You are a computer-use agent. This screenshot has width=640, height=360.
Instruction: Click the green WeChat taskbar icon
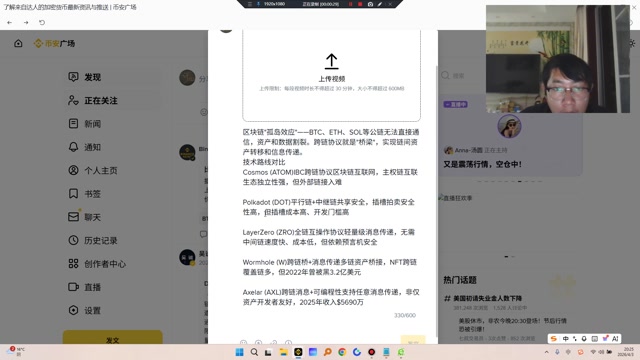click(401, 352)
